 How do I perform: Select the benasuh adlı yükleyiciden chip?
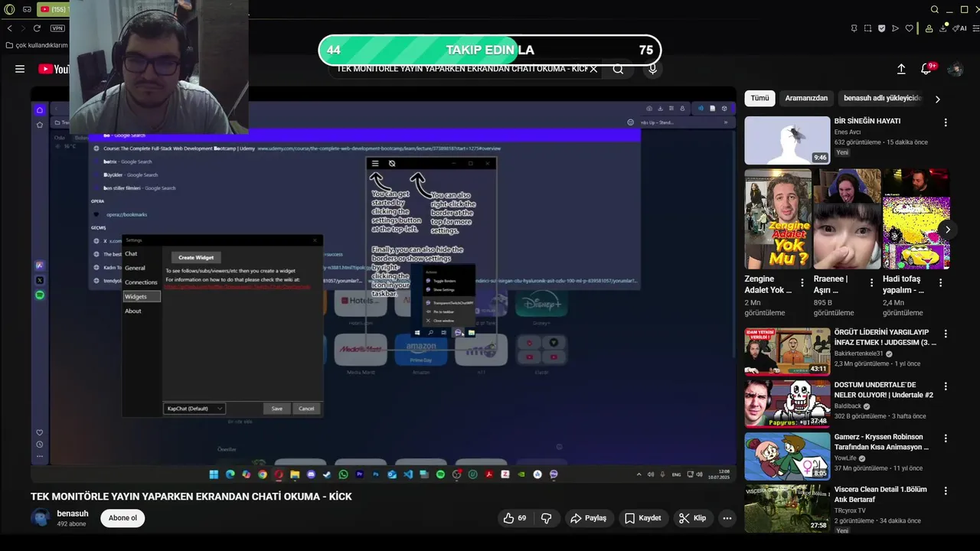point(882,99)
